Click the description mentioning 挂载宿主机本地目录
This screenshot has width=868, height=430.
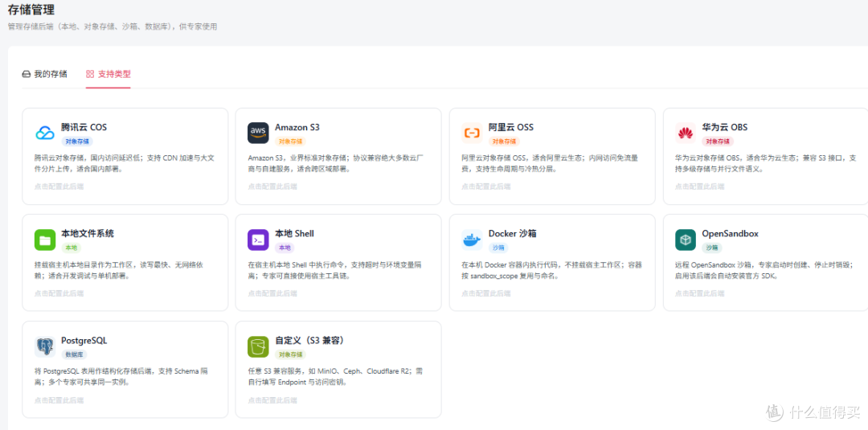[118, 270]
